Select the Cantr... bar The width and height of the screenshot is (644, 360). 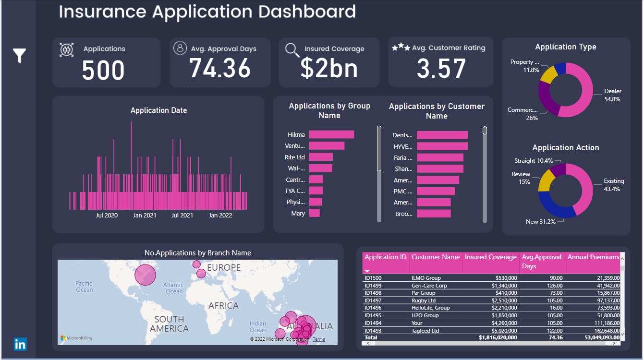316,180
